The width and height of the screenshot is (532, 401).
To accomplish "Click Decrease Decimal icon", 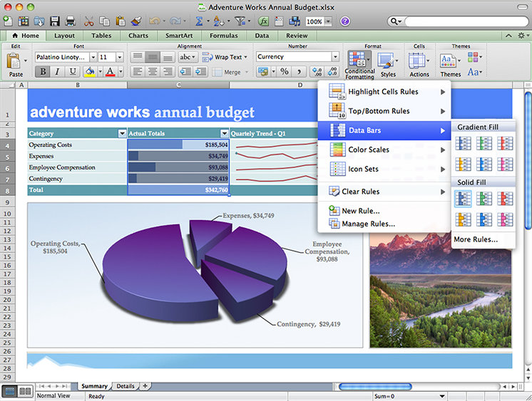I will tap(332, 71).
